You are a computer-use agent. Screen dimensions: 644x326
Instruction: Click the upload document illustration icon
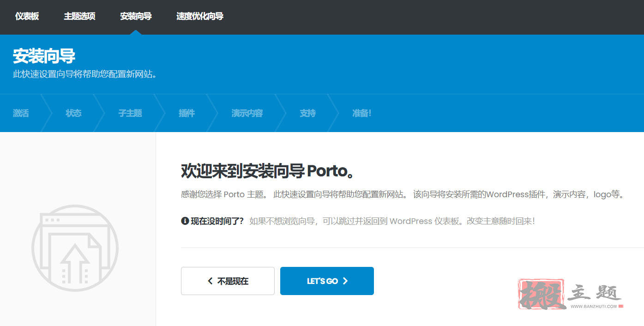click(x=75, y=248)
